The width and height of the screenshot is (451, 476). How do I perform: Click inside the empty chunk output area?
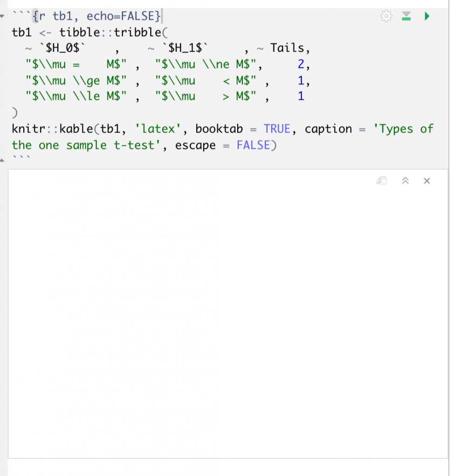[x=228, y=316]
